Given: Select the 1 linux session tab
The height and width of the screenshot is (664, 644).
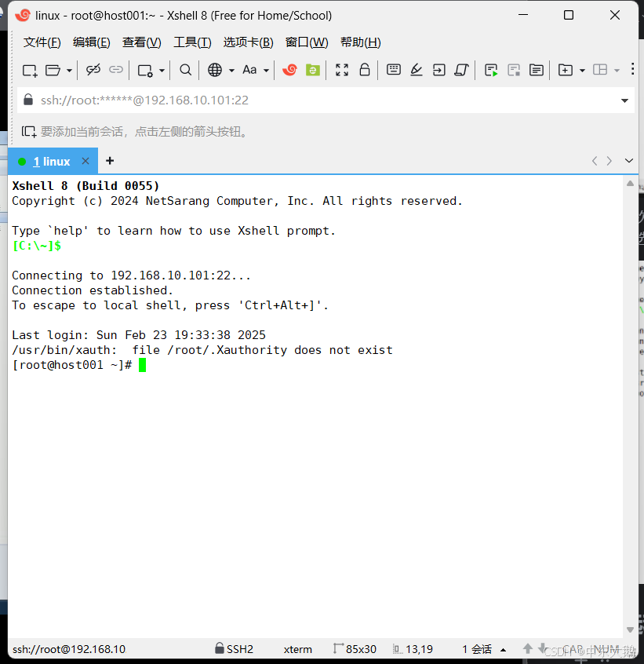Looking at the screenshot, I should tap(52, 162).
